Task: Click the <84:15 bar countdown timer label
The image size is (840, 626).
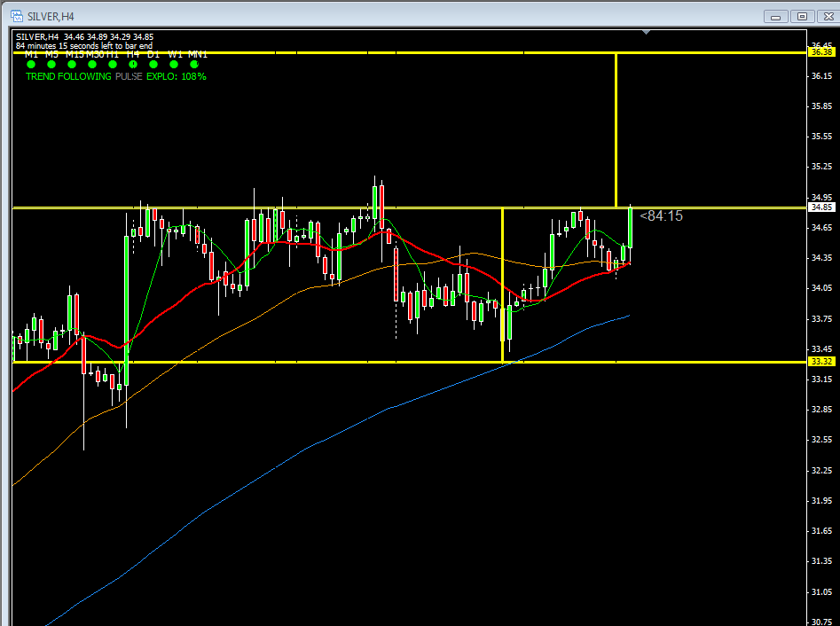Action: [662, 215]
